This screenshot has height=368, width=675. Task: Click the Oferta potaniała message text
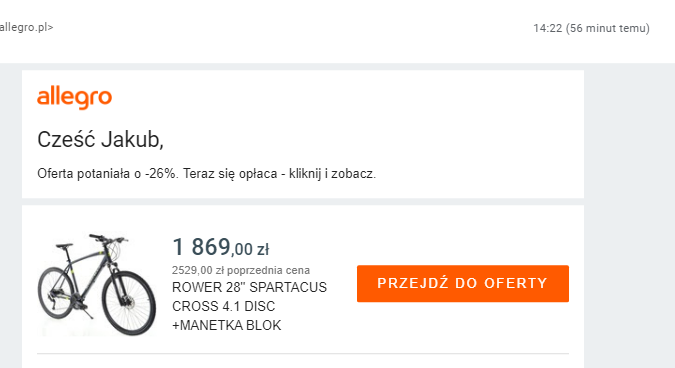click(207, 174)
